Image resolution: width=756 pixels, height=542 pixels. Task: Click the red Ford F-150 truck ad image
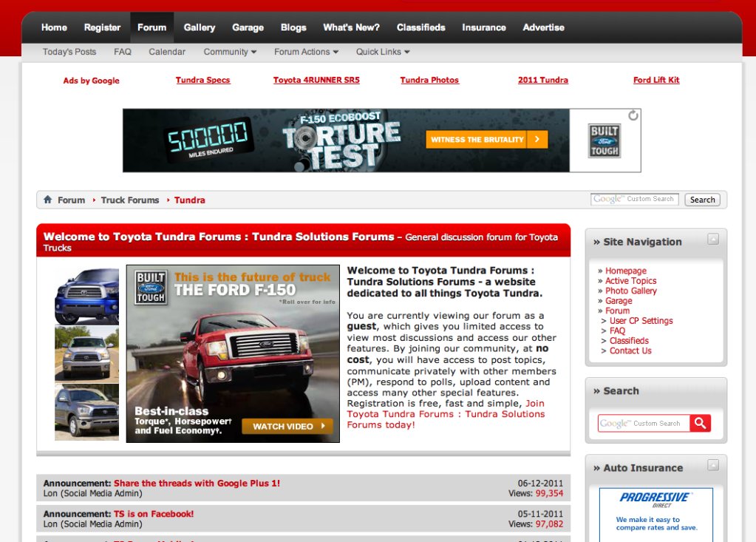point(233,353)
